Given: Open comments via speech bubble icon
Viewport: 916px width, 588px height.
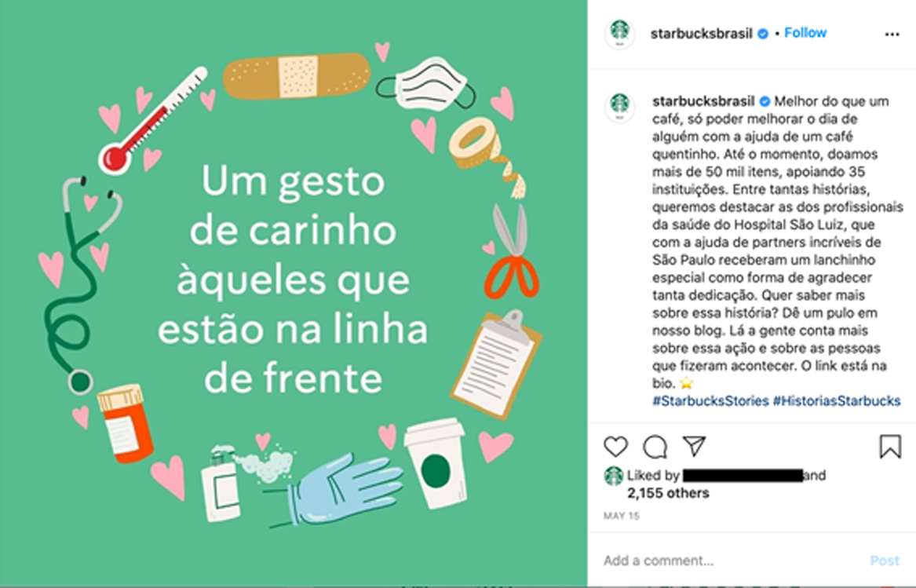Looking at the screenshot, I should coord(655,447).
